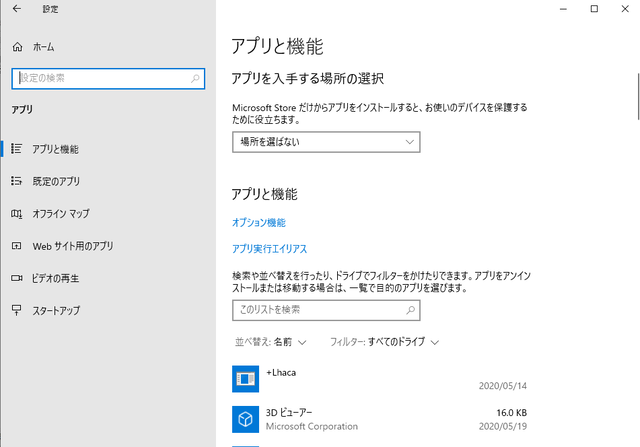Open the 場所を選ばない dropdown
The image size is (640, 447).
click(326, 142)
